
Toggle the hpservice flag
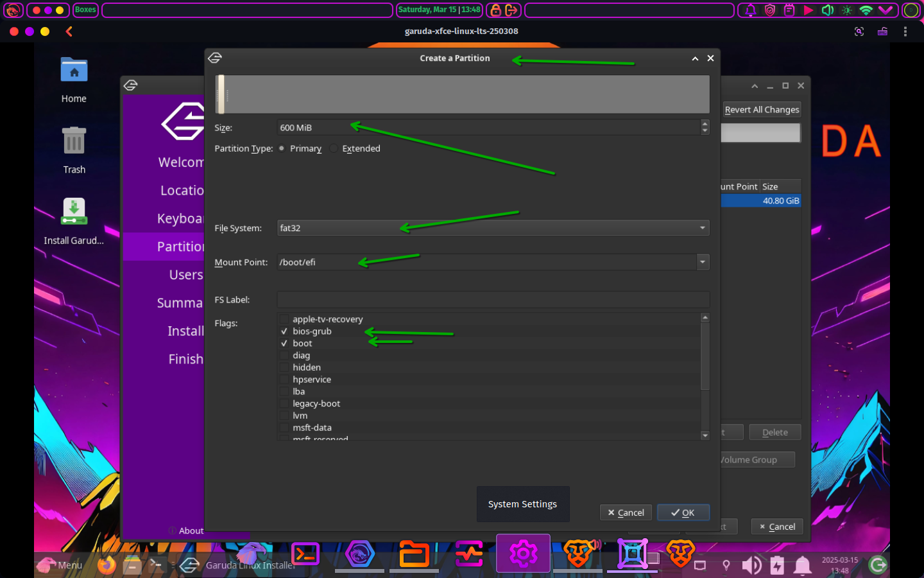click(284, 380)
